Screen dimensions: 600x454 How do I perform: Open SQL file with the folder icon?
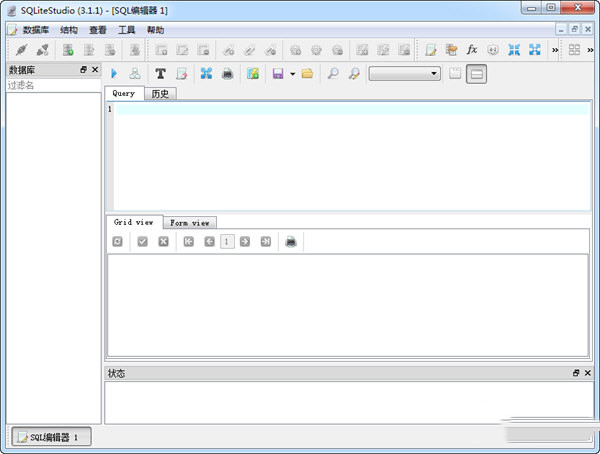[307, 73]
